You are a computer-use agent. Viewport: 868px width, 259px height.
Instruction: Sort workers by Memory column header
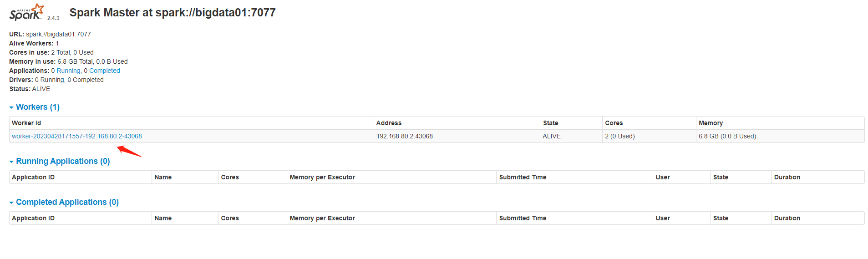711,123
